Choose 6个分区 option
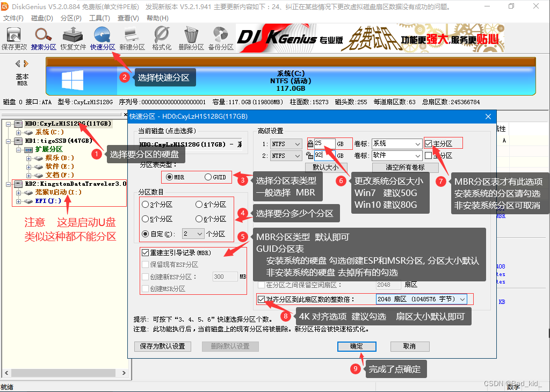 [199, 219]
